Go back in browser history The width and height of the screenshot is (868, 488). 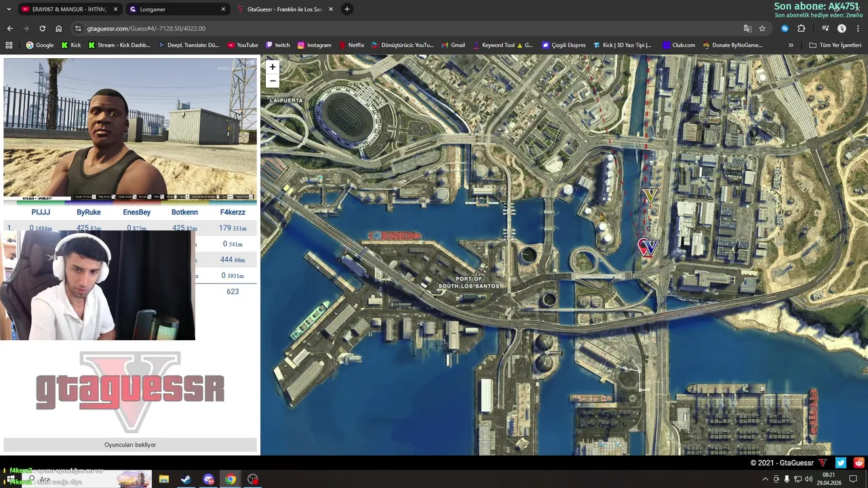coord(9,28)
